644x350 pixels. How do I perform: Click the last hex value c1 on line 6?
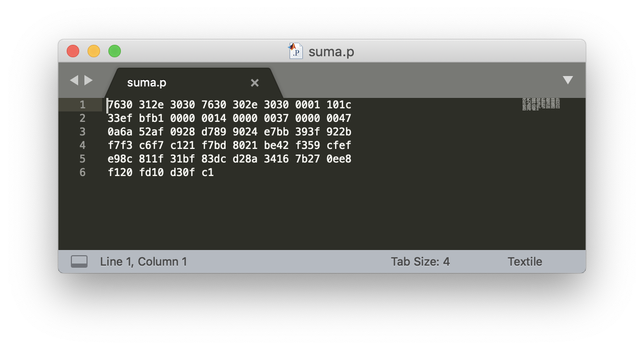click(208, 172)
